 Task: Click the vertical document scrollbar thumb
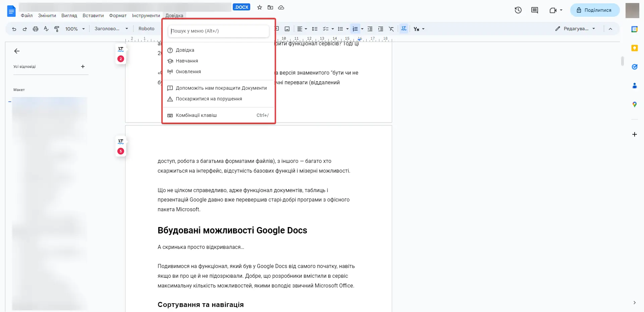pos(622,61)
